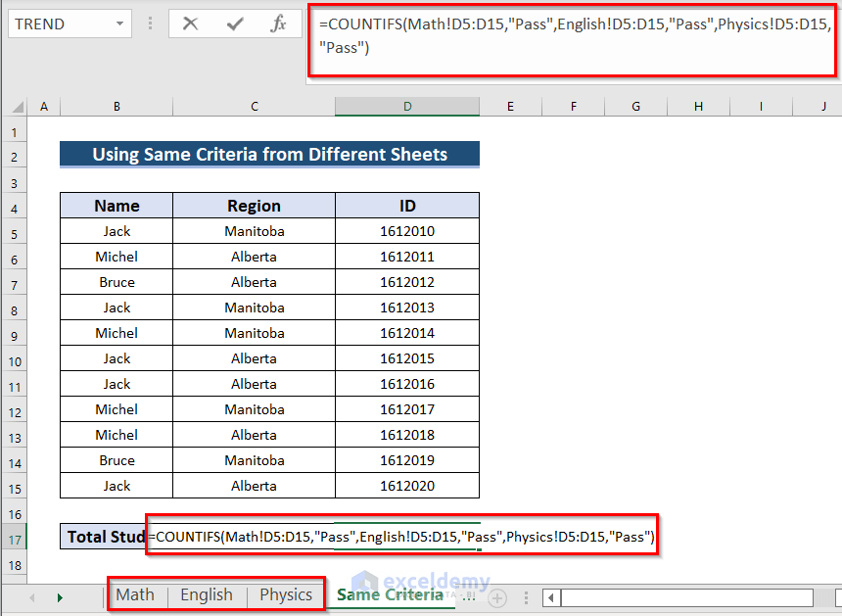Screen dimensions: 842x616
Task: Expand the Name Box dropdown arrow
Action: click(x=119, y=24)
